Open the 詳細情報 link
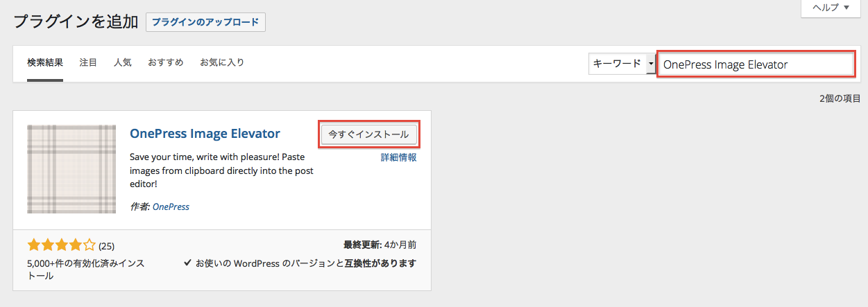 coord(399,157)
